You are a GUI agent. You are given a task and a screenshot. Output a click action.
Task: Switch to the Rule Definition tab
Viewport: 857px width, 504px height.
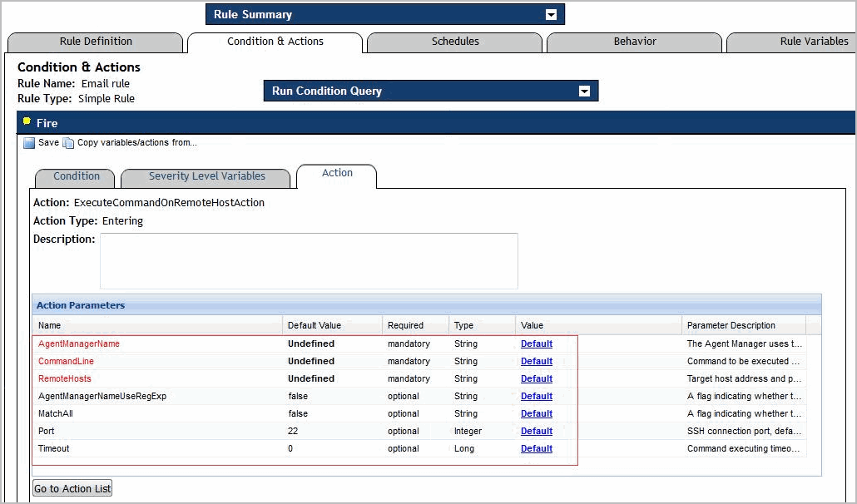pos(96,42)
